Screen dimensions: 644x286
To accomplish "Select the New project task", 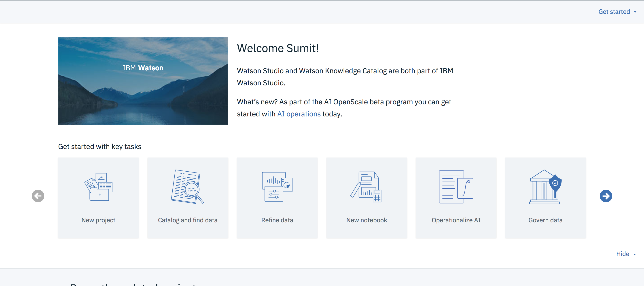I will 98,198.
